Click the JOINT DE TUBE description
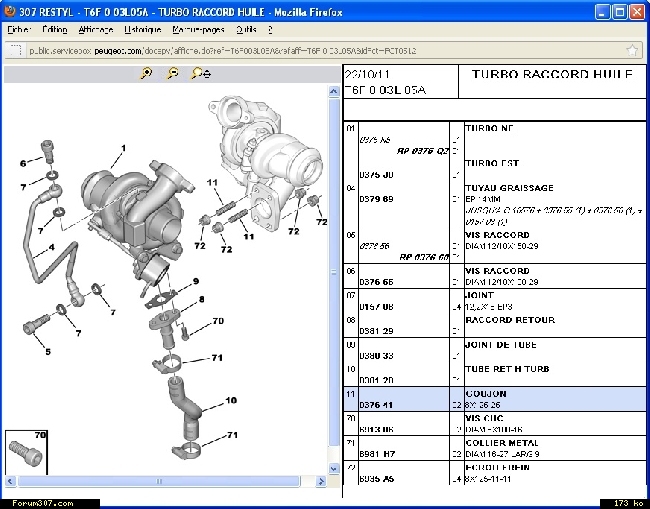The image size is (650, 509). coord(501,345)
